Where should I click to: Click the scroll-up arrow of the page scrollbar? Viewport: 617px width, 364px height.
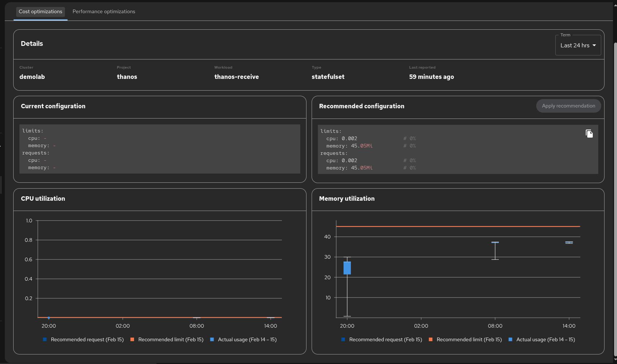click(x=615, y=4)
